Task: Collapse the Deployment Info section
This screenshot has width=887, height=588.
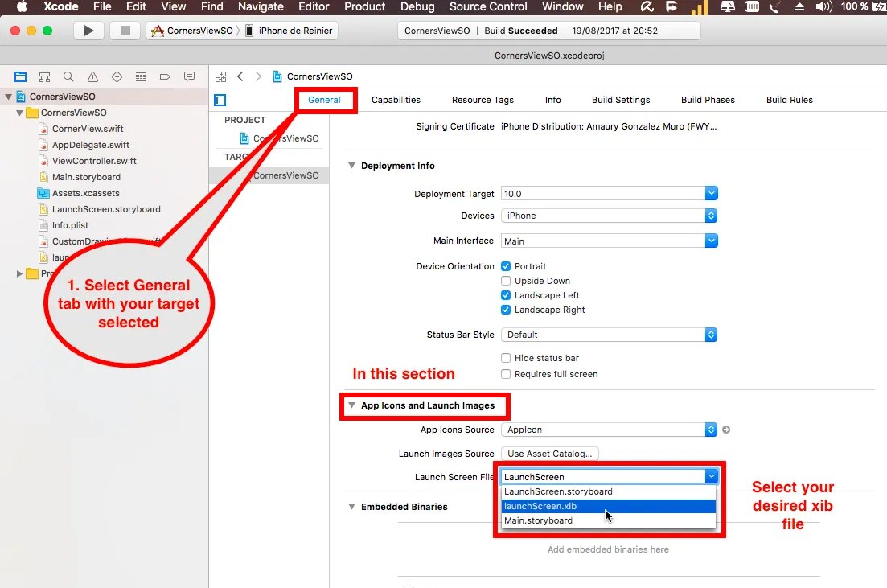Action: click(x=351, y=166)
